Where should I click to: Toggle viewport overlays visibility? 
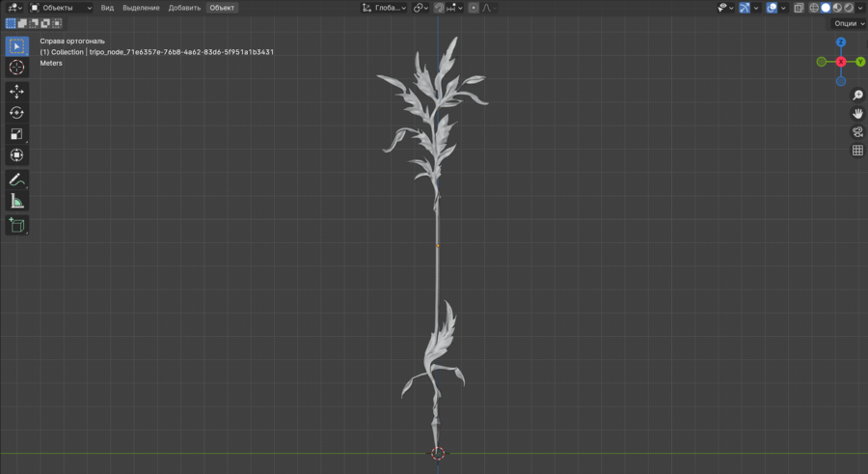(x=772, y=8)
